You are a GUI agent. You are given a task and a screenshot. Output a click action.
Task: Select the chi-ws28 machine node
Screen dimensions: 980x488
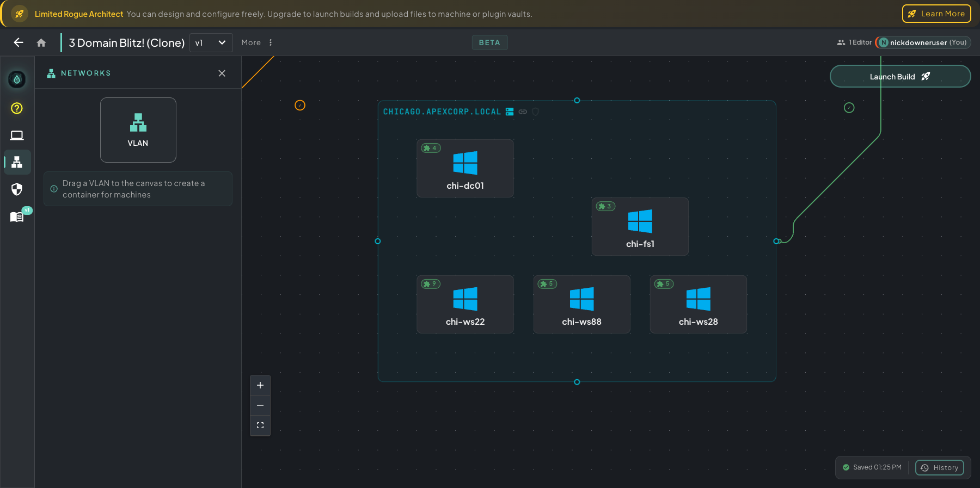pyautogui.click(x=699, y=304)
